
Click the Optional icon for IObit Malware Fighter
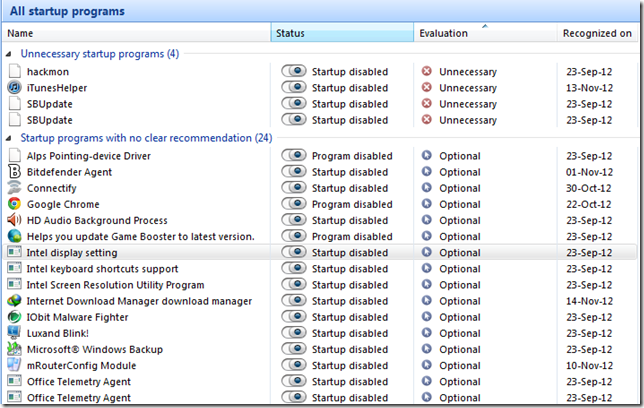[x=427, y=317]
